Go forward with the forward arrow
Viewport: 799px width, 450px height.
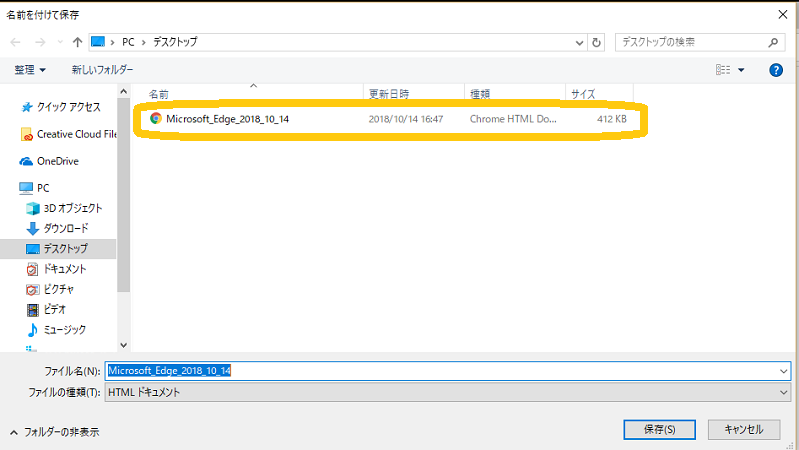40,42
